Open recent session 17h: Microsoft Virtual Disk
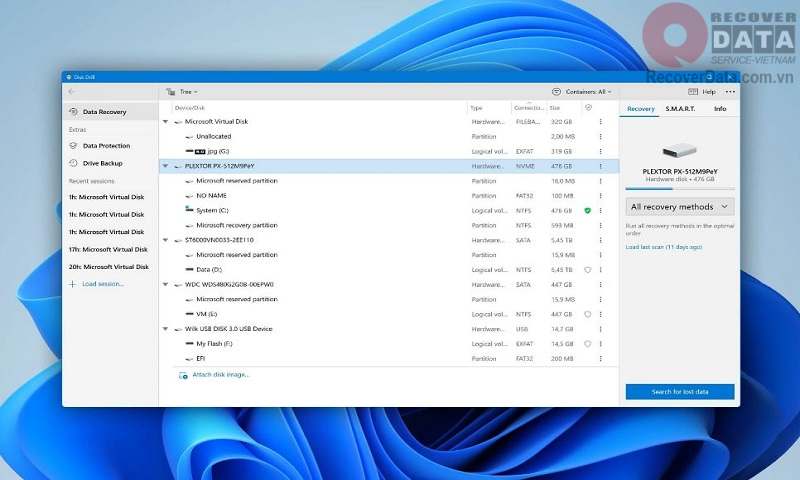 108,249
